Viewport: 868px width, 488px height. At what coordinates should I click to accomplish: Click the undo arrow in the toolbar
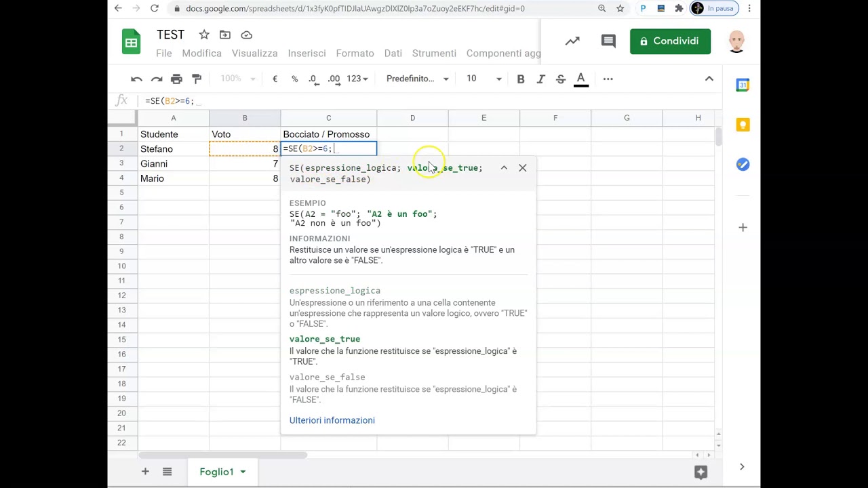136,79
